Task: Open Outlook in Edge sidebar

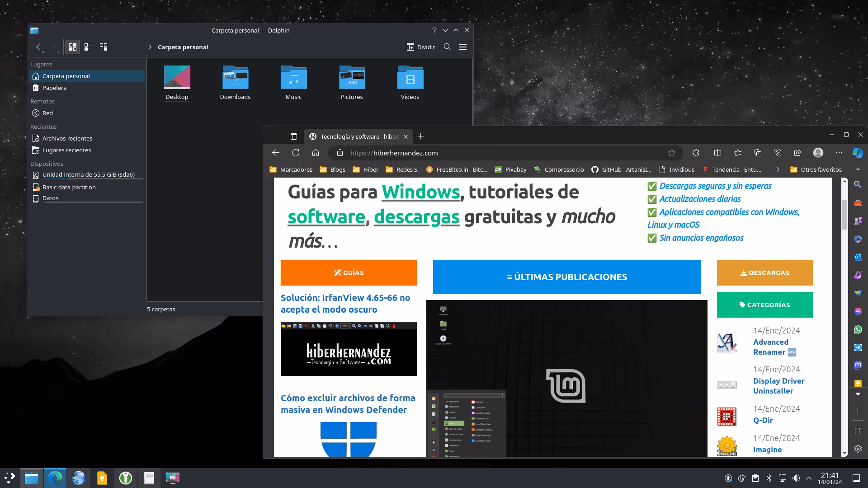Action: pos(858,257)
